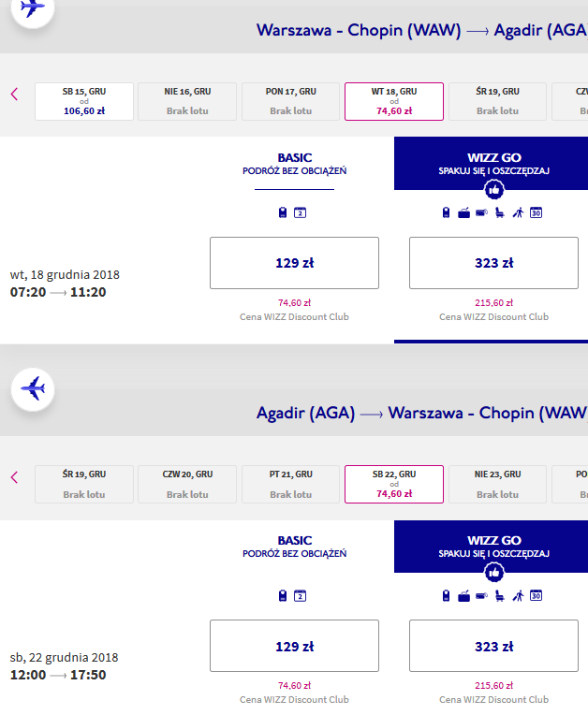
Task: Click the outbound WIZZ GO thumbs-up badge
Action: [494, 190]
